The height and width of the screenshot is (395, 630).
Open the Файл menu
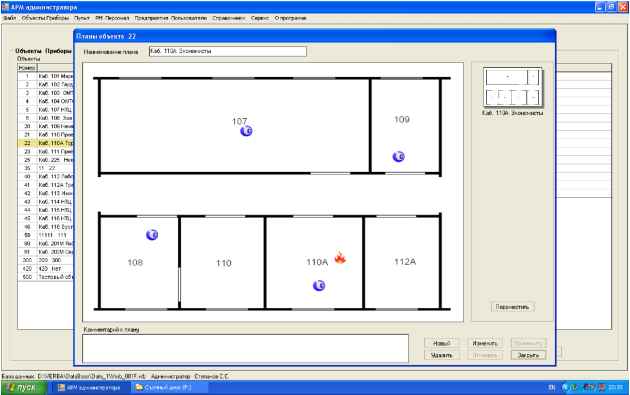pos(9,18)
